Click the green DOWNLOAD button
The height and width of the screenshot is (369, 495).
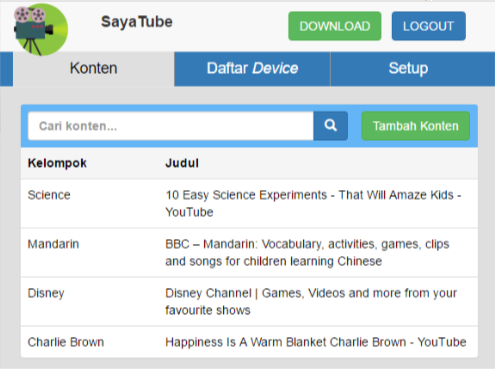click(335, 26)
